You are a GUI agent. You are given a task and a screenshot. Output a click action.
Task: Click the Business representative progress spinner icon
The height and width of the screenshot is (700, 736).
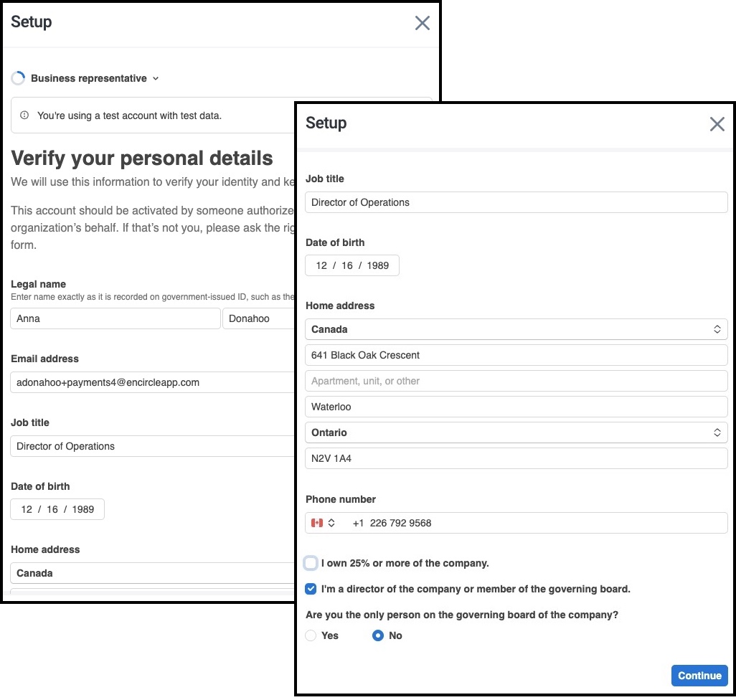[18, 78]
